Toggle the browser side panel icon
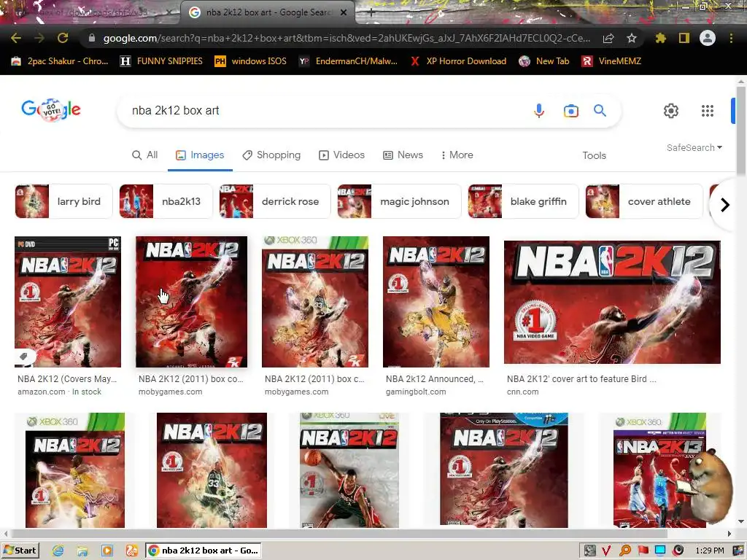 pyautogui.click(x=684, y=38)
